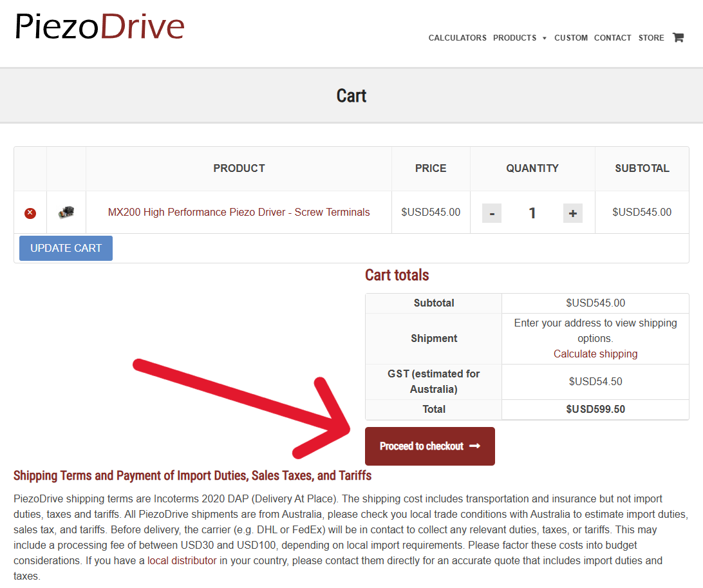Click the Cart totals heading

point(397,275)
